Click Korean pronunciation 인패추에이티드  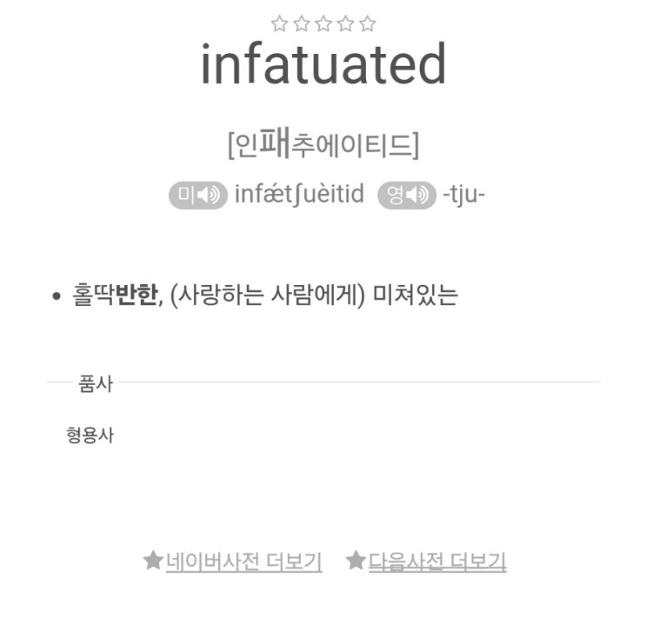pyautogui.click(x=323, y=143)
